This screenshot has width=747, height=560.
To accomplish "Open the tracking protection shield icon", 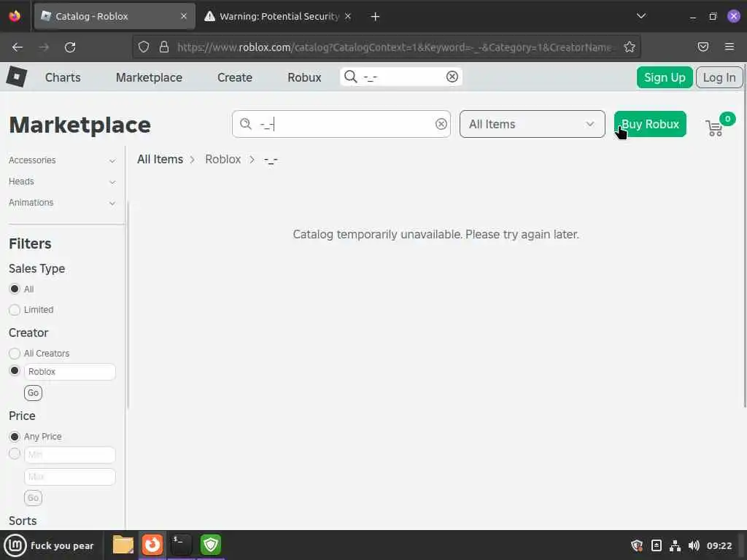I will (x=144, y=47).
